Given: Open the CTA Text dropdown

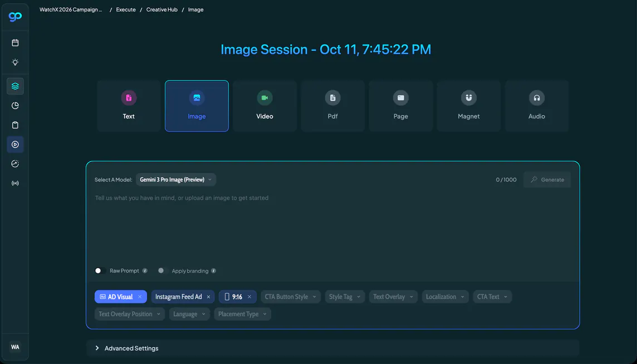Looking at the screenshot, I should pos(492,297).
